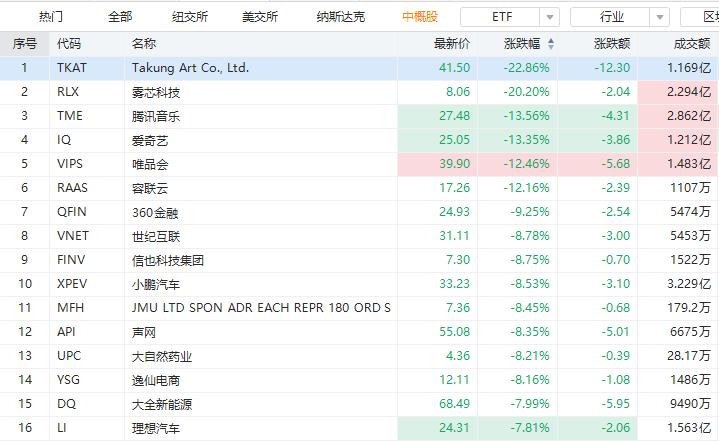Expand the 行业 dropdown arrow
Image resolution: width=719 pixels, height=441 pixels.
(x=659, y=17)
